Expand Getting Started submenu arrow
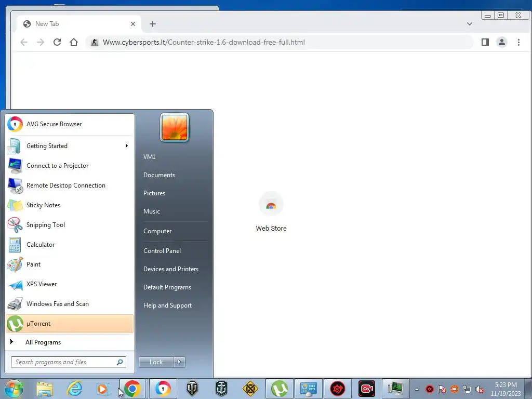Screen dimensions: 532x399 point(127,146)
